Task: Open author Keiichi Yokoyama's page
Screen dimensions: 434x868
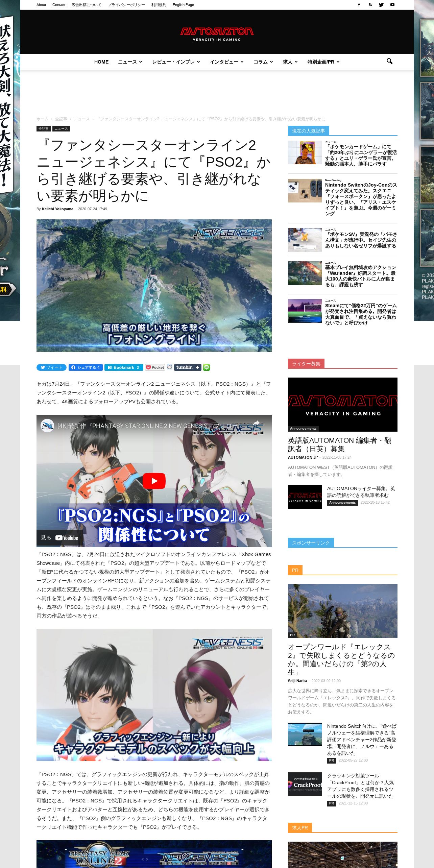Action: (x=57, y=209)
